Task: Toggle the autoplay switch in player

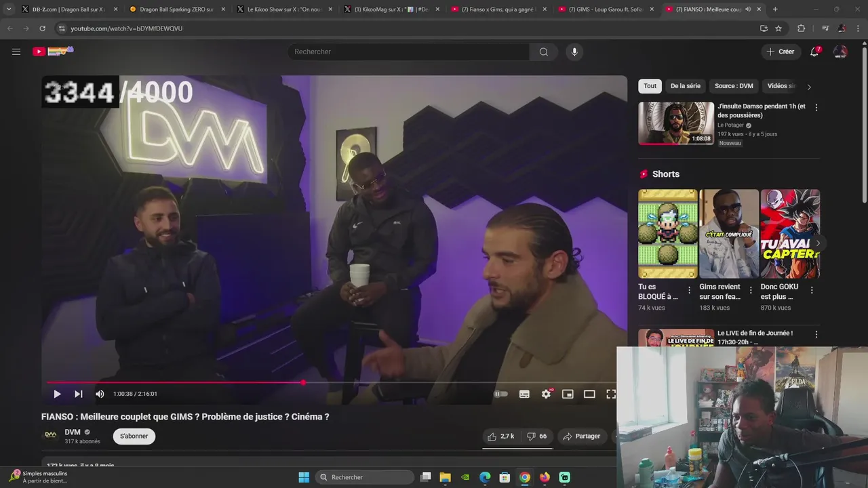Action: (500, 394)
